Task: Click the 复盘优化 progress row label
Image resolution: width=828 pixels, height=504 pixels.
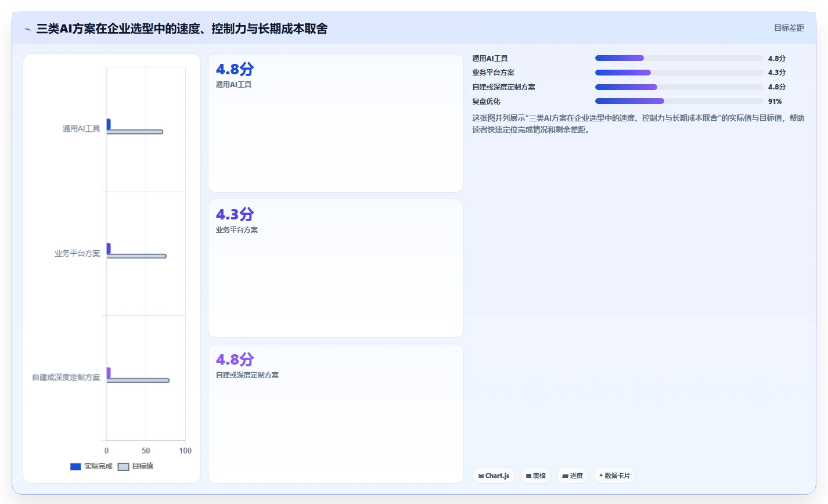Action: click(486, 102)
